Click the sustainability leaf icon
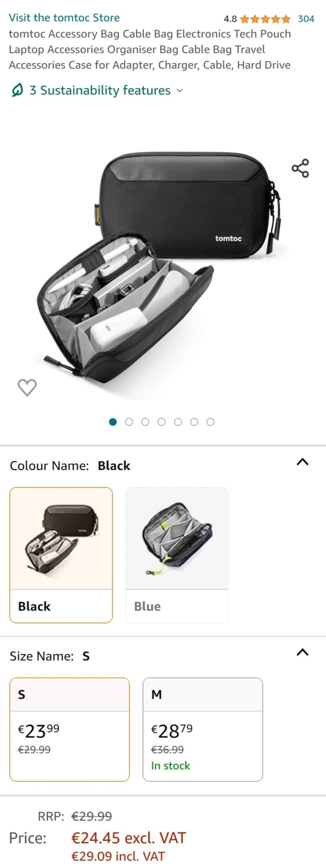Viewport: 326px width, 868px height. click(x=17, y=90)
